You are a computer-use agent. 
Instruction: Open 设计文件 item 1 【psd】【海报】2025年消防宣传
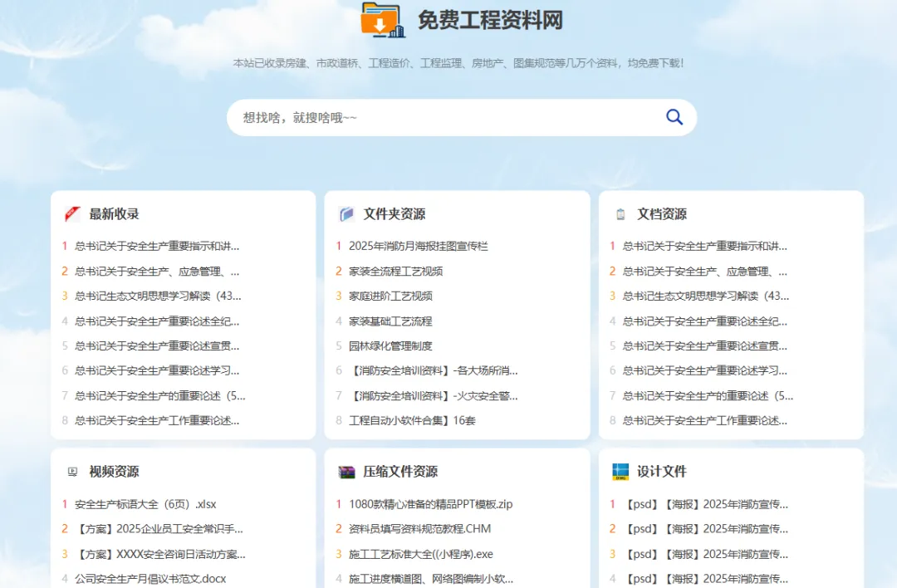point(705,504)
